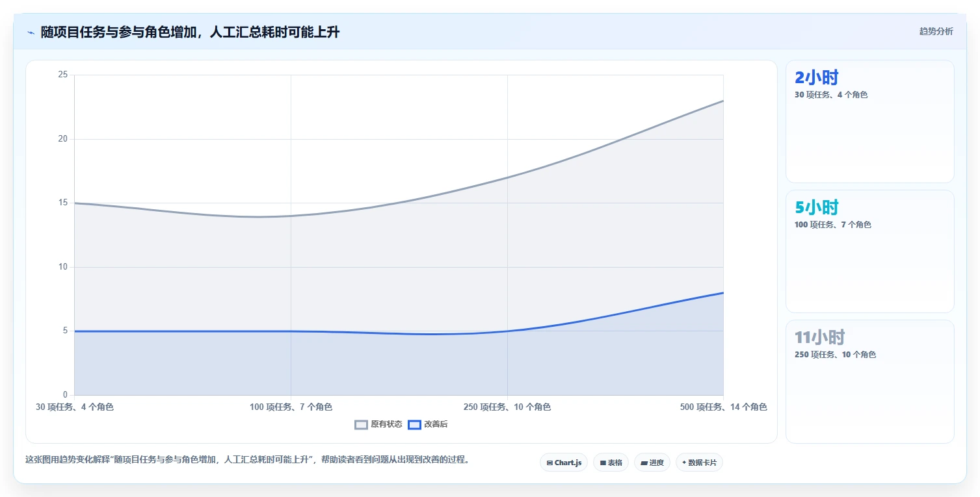This screenshot has height=497, width=980.
Task: Click the 100 项任务、7 个角色 card subtitle
Action: pyautogui.click(x=833, y=225)
